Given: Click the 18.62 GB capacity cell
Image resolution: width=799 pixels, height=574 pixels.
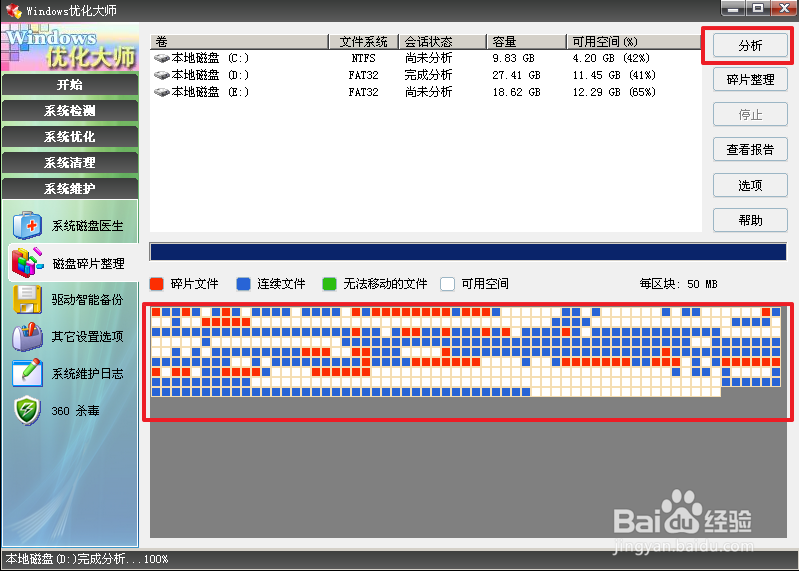Looking at the screenshot, I should pyautogui.click(x=516, y=92).
